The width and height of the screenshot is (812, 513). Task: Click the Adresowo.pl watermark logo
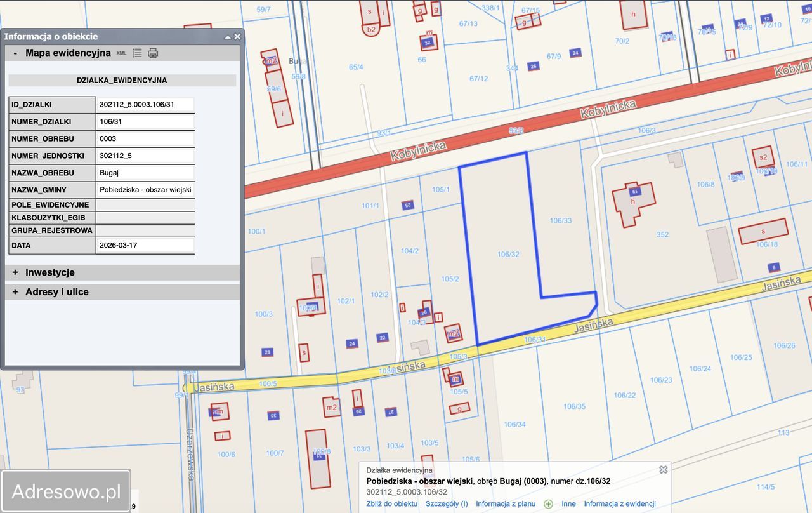(x=66, y=491)
